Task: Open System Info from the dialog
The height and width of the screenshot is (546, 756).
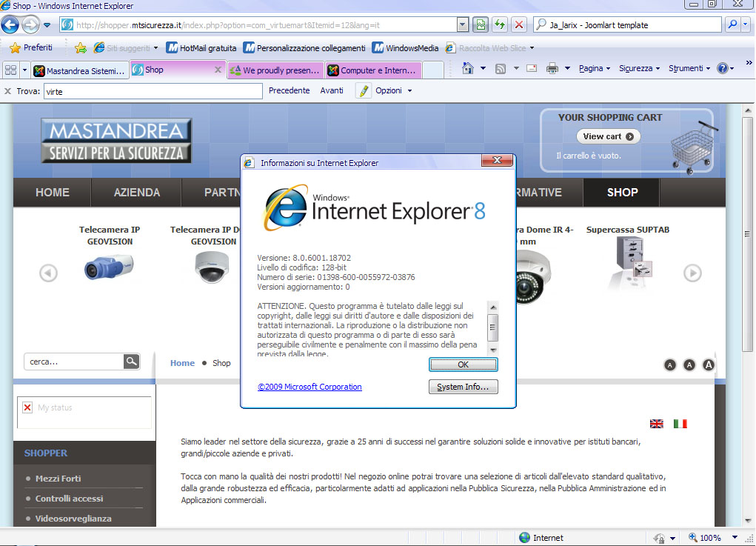Action: point(463,387)
